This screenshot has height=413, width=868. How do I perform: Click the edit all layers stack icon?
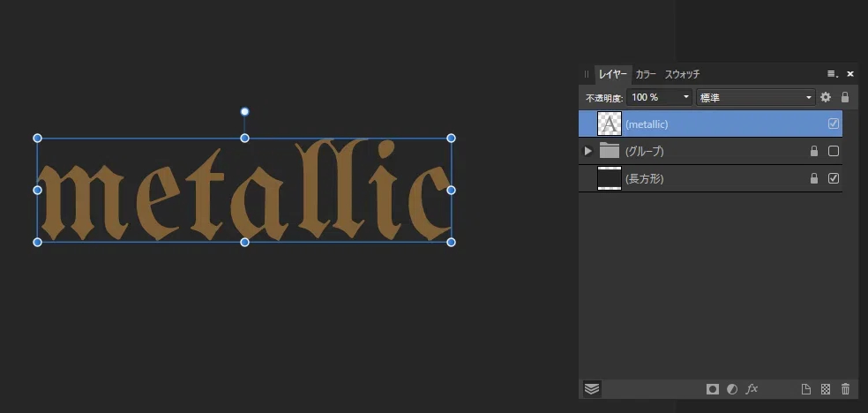592,389
